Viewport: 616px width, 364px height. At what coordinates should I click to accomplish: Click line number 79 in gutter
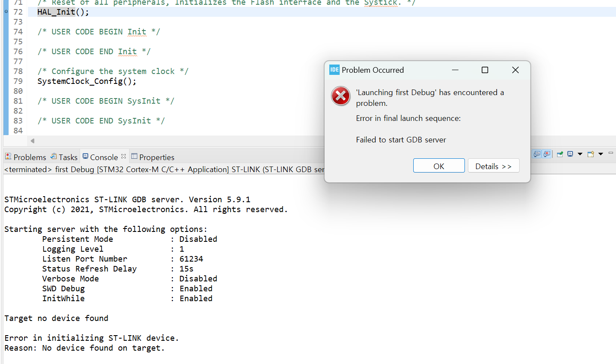18,81
